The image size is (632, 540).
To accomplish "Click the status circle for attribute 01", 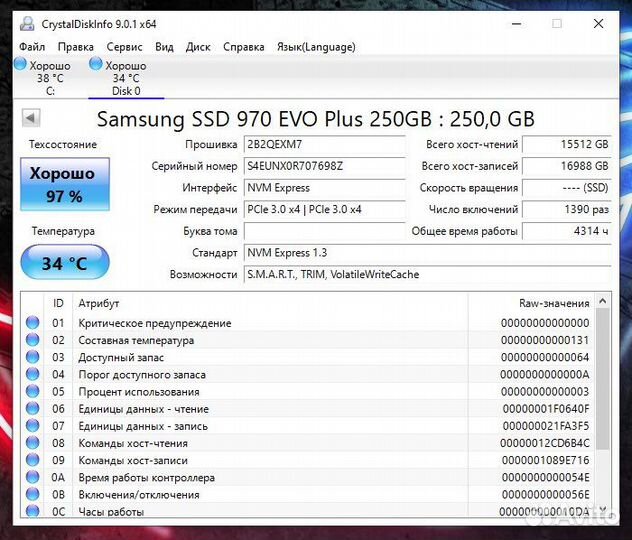I will tap(33, 322).
